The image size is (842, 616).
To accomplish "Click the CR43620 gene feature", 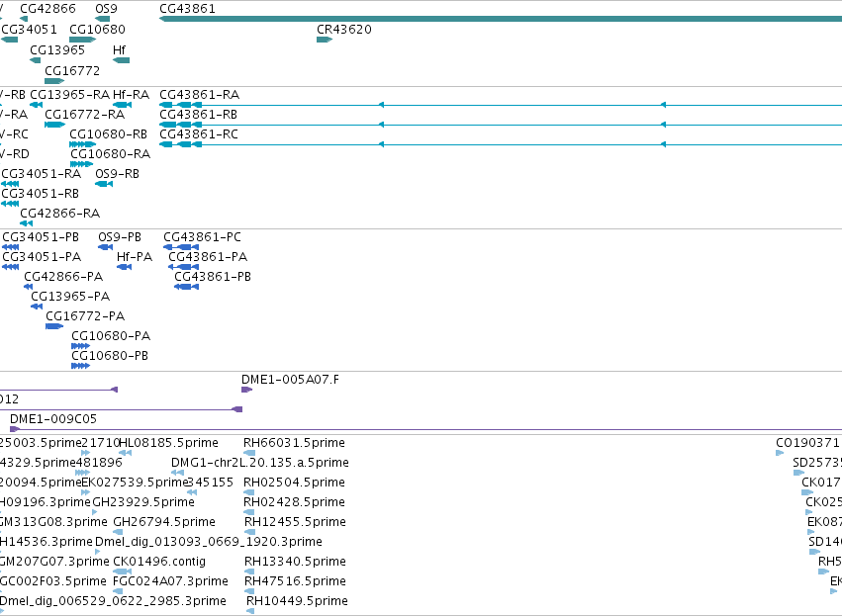I will point(325,40).
